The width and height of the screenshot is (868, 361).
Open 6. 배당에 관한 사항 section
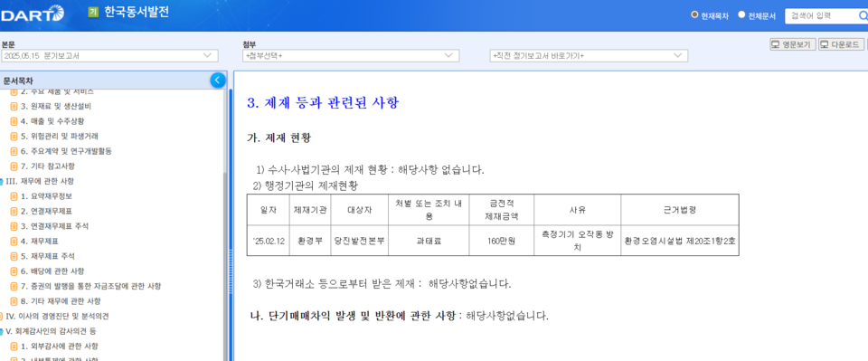(52, 271)
